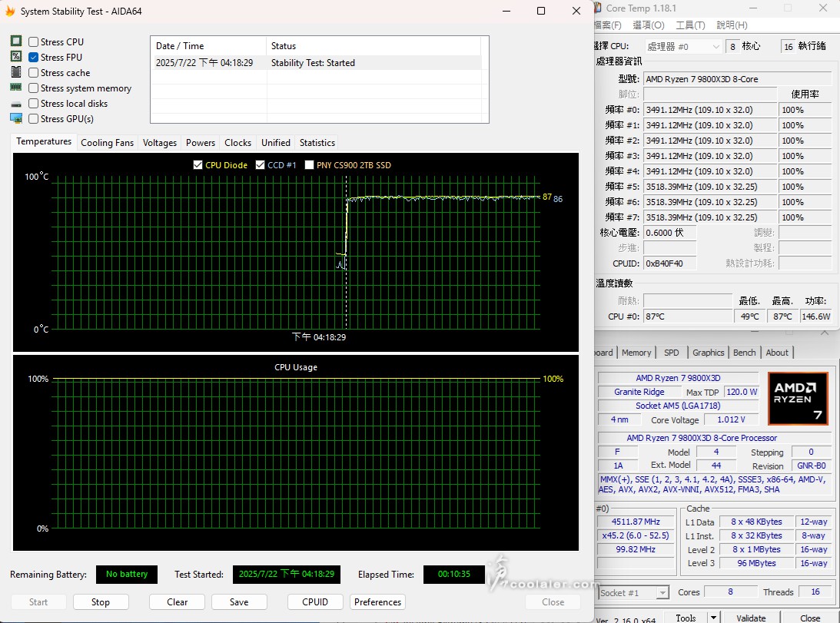Select the Unified tab
The image size is (840, 623).
pos(276,142)
